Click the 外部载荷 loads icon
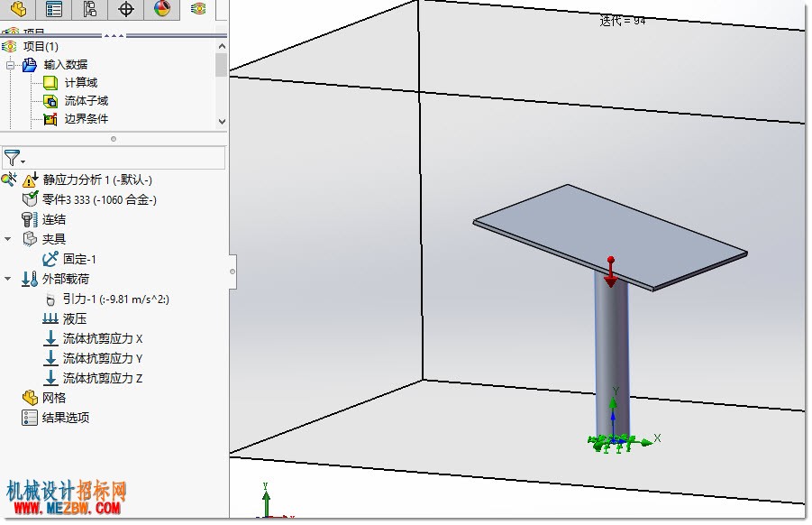812x525 pixels. (30, 279)
